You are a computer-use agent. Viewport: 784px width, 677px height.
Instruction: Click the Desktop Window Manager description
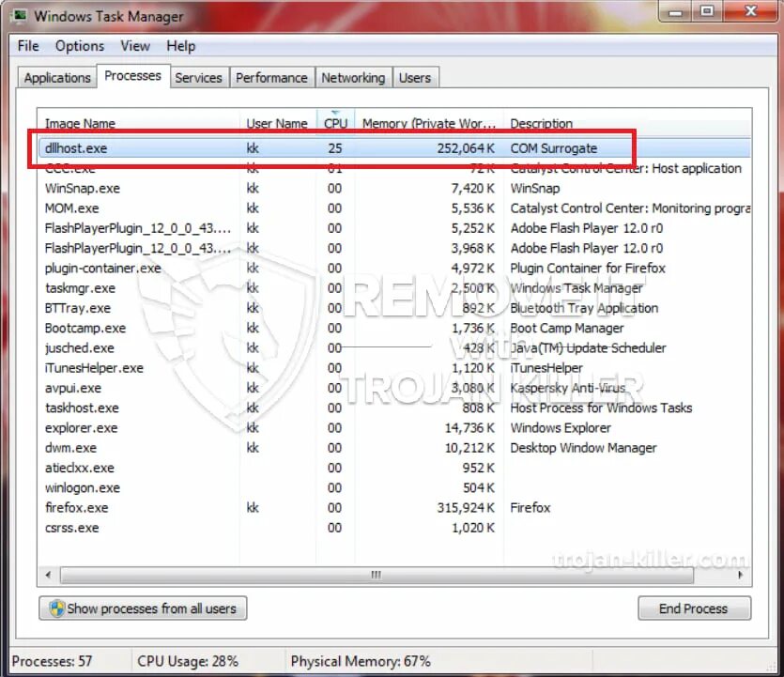(x=583, y=448)
